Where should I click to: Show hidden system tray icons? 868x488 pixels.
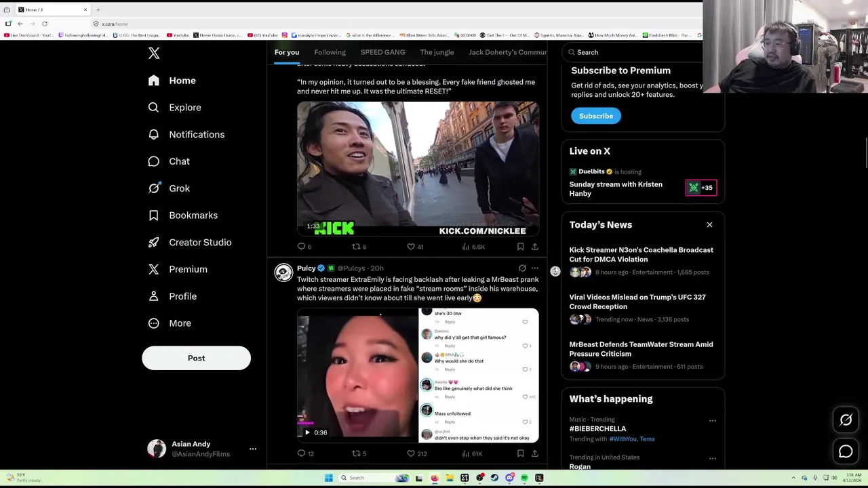(x=793, y=478)
